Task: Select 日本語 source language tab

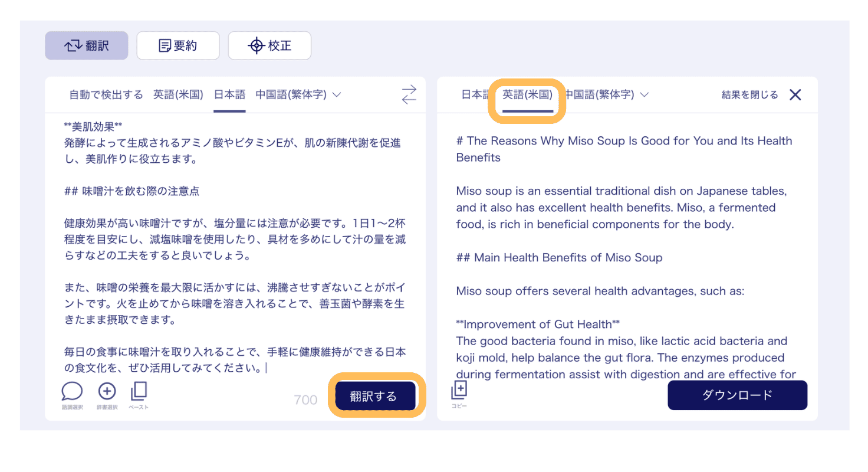Action: tap(229, 94)
